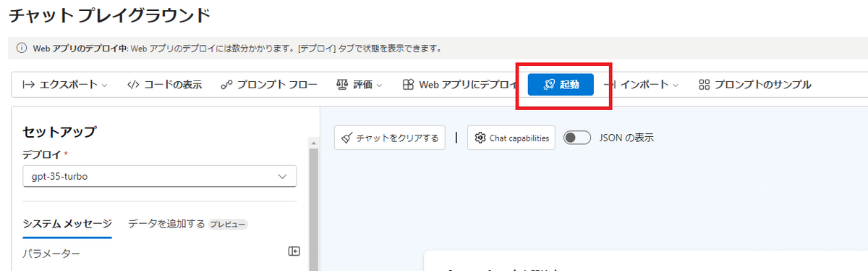The width and height of the screenshot is (868, 271).
Task: Collapse the setup panel using the arrow icon
Action: click(294, 251)
